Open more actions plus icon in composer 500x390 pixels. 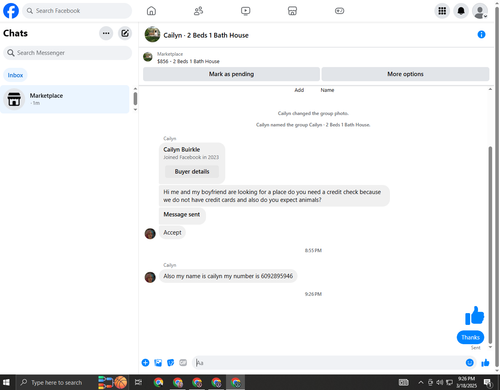coord(145,363)
